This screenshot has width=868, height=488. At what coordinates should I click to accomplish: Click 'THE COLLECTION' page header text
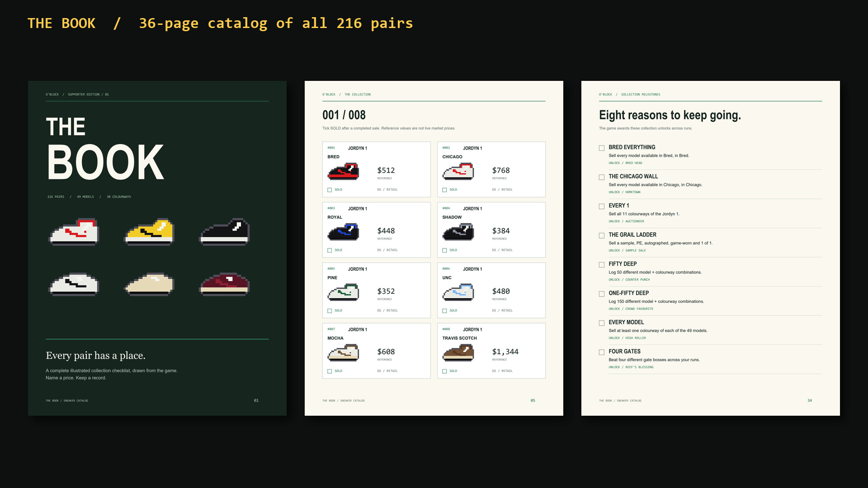[358, 94]
